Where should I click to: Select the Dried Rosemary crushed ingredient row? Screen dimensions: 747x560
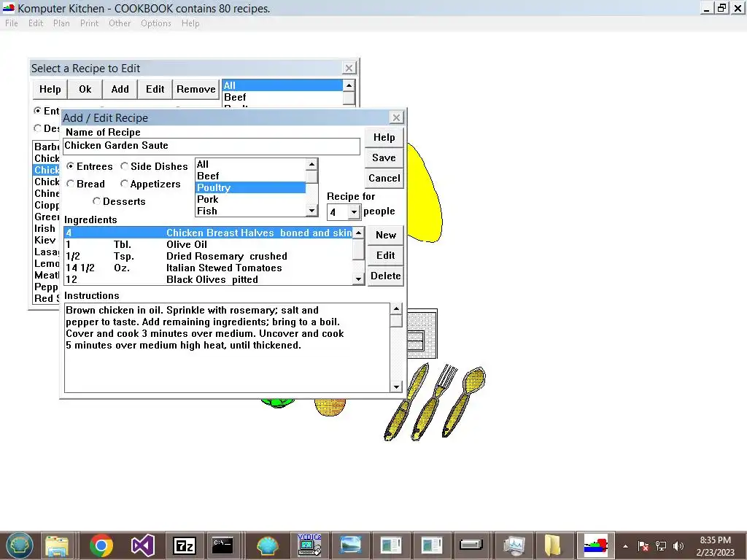click(209, 256)
